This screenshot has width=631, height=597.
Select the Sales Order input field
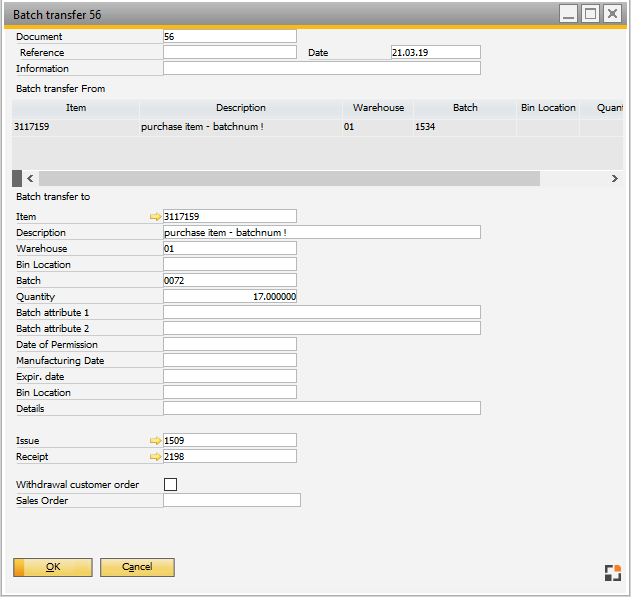click(x=231, y=500)
